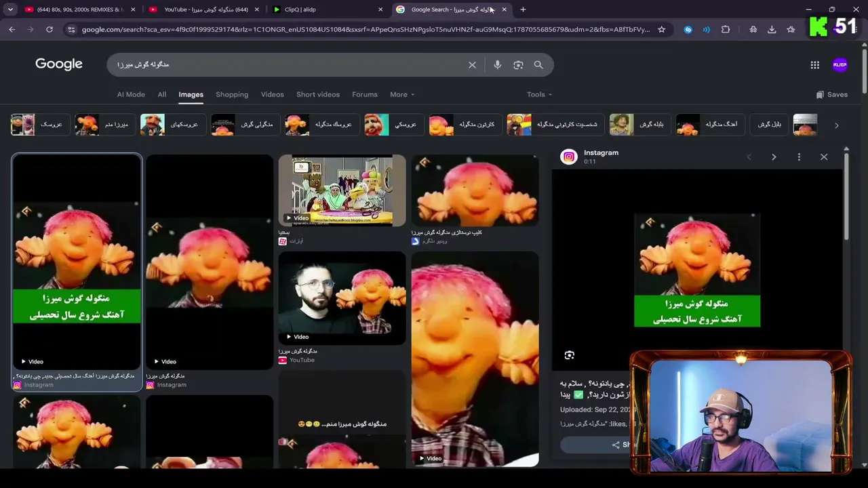Reload the current page

click(x=50, y=29)
